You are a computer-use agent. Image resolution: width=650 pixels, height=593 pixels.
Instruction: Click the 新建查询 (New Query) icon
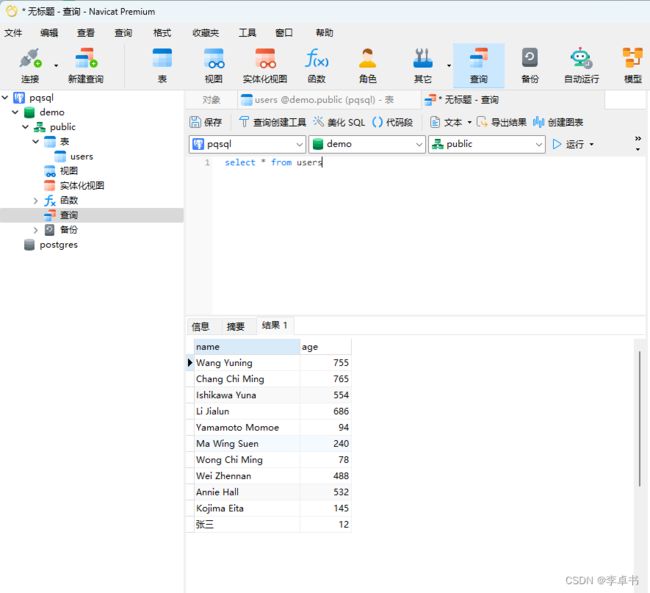(85, 66)
